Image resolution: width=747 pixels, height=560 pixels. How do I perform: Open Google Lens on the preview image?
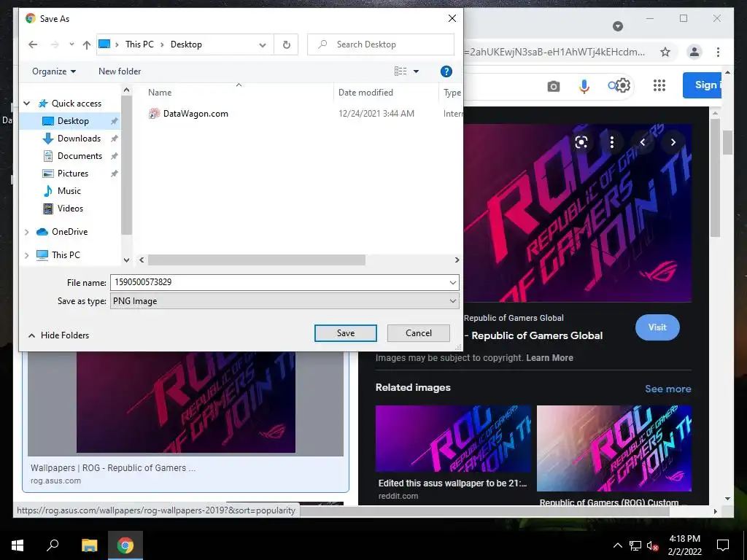coord(581,142)
